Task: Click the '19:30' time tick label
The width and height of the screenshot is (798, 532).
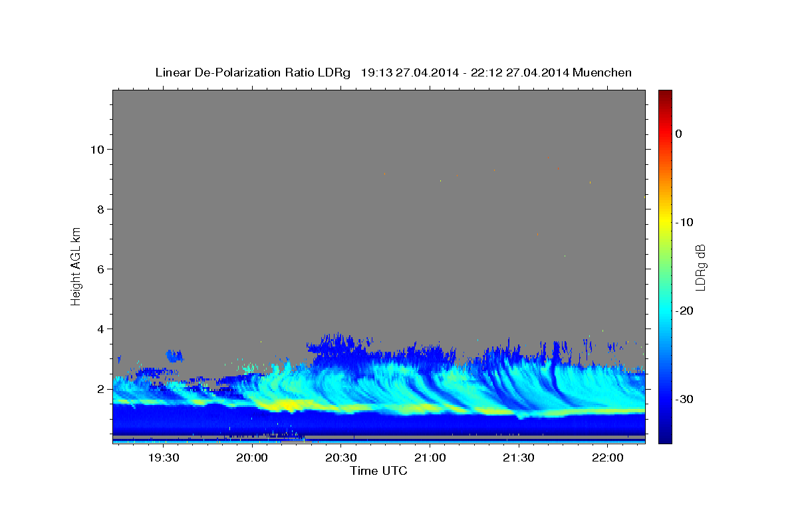Action: coord(163,458)
